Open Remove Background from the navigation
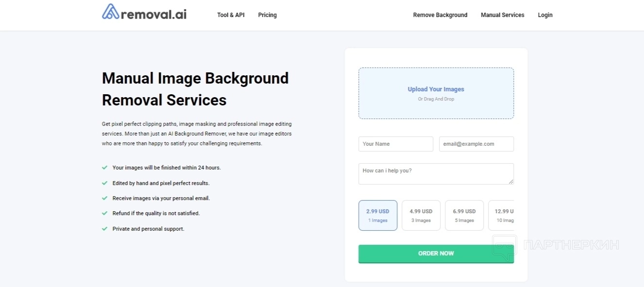This screenshot has height=287, width=644. [x=440, y=15]
